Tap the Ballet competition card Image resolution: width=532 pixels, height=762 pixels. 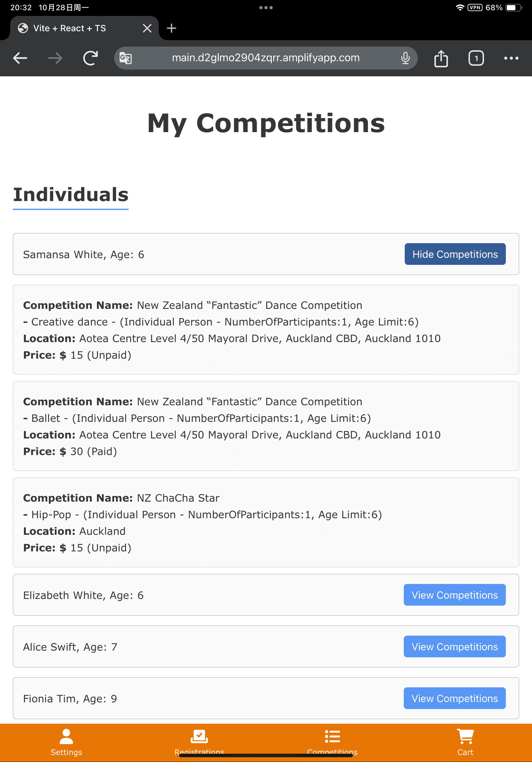pyautogui.click(x=266, y=426)
